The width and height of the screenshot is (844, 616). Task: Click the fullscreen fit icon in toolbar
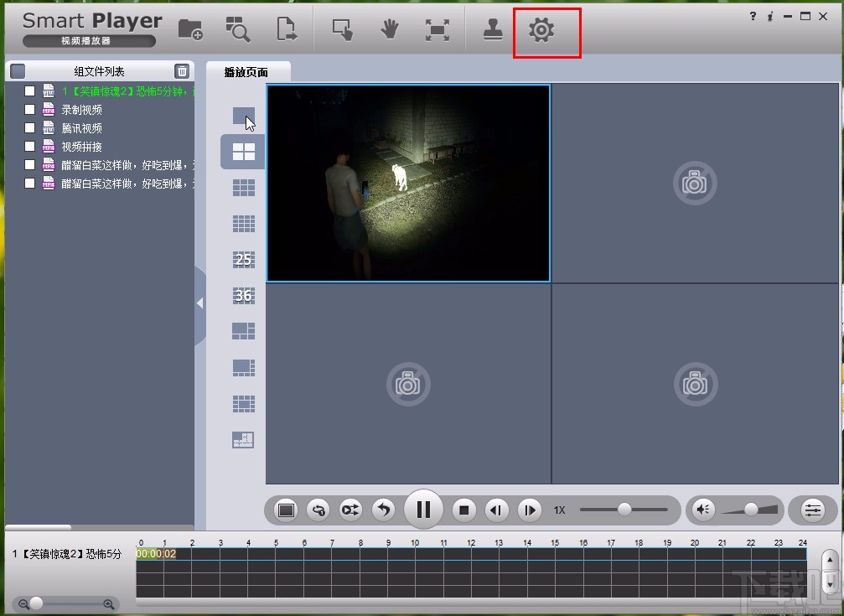point(437,29)
